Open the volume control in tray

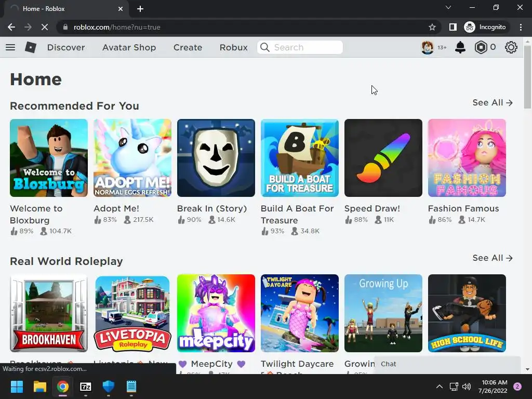[x=467, y=387]
